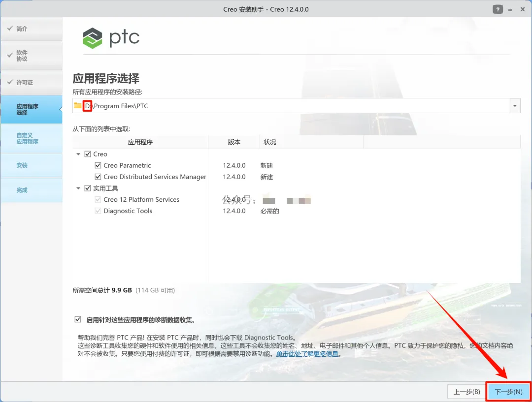Minimize the Creo installer window
The width and height of the screenshot is (532, 402).
coord(510,9)
